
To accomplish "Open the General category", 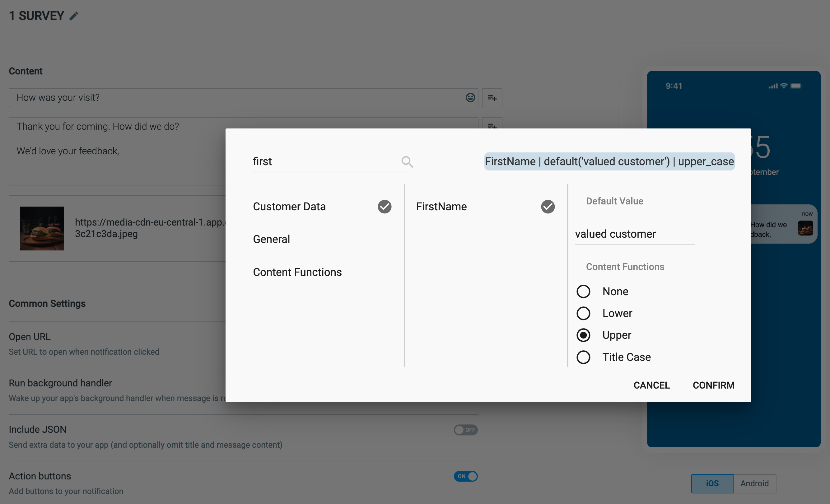I will click(x=271, y=239).
